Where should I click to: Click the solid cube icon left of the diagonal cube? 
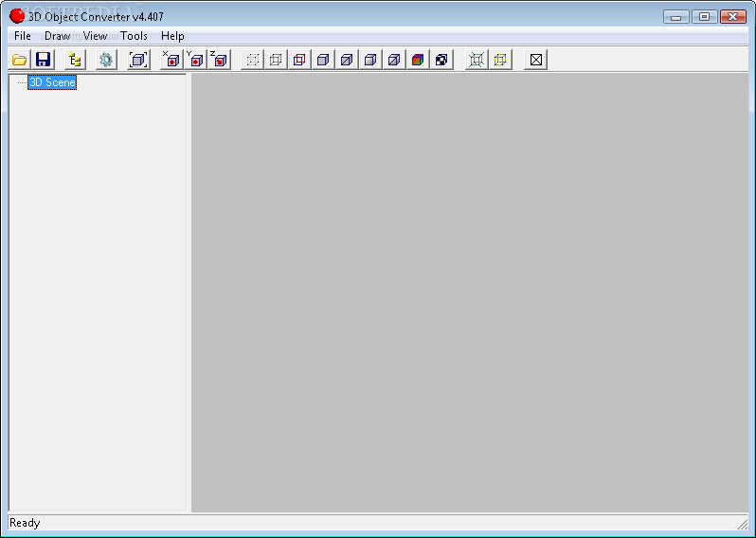tap(323, 60)
